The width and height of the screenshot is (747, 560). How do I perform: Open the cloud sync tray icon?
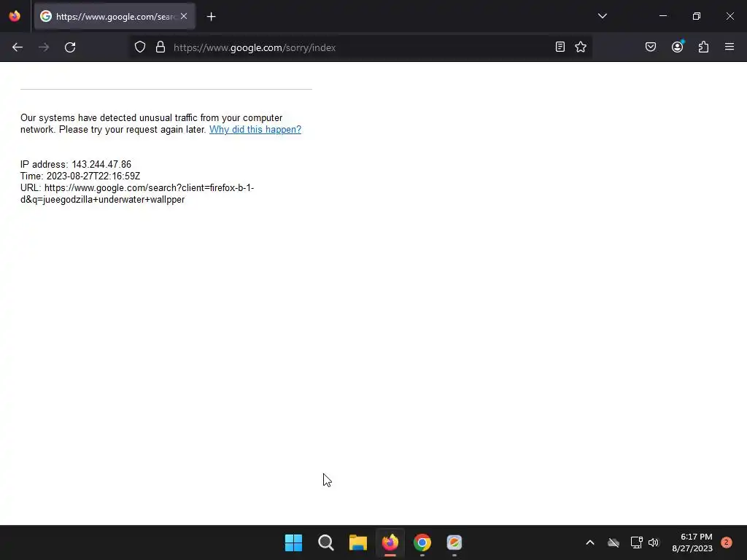[x=614, y=542]
